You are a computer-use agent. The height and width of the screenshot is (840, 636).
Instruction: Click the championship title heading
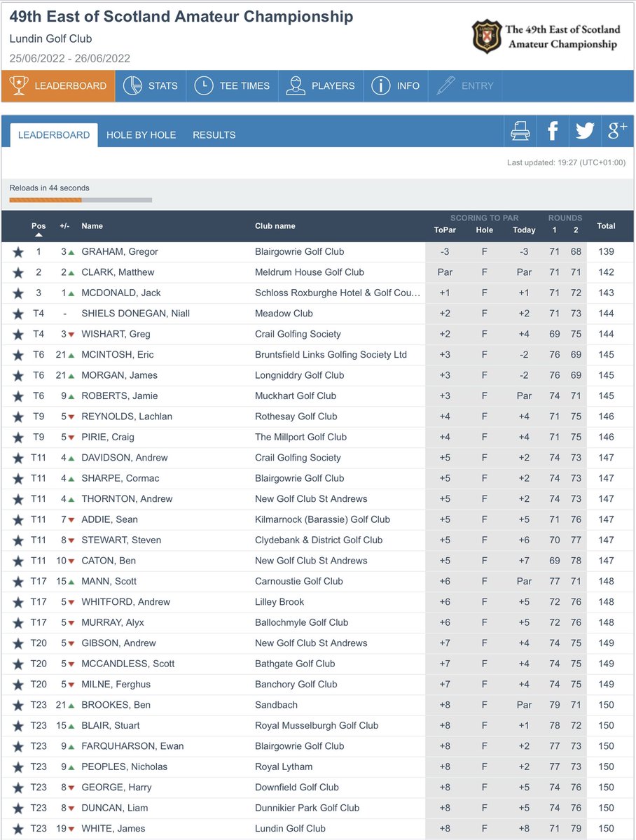point(181,17)
